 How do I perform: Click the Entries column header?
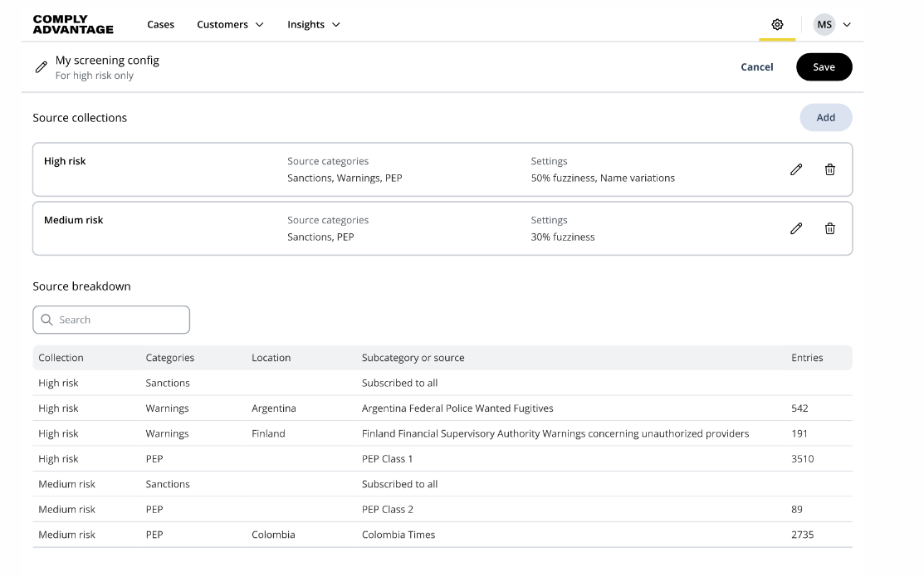807,358
